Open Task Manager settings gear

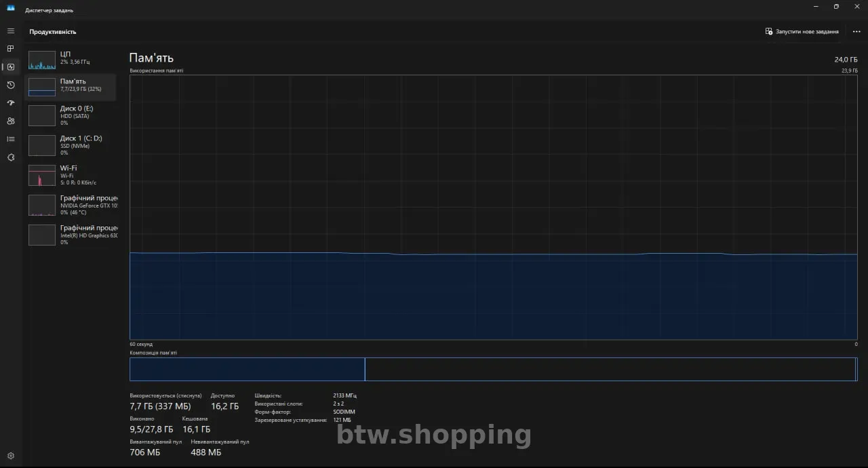click(x=11, y=456)
